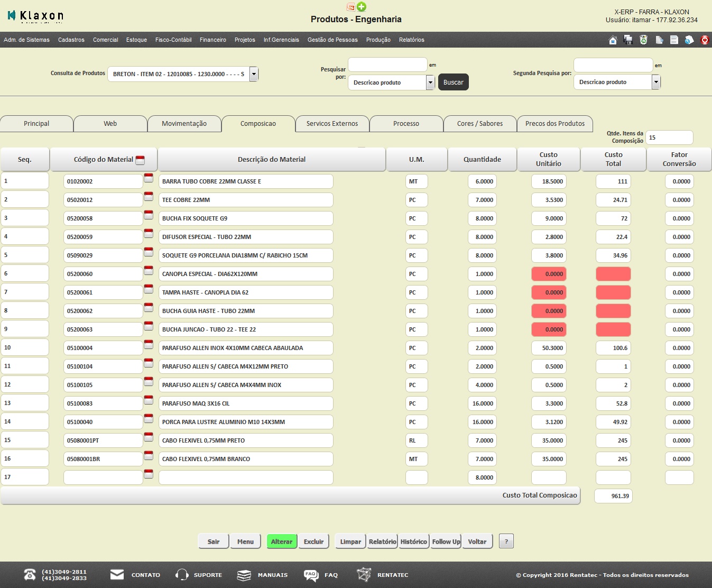Click the Limpar button
Screen dimensions: 712x588
(350, 541)
